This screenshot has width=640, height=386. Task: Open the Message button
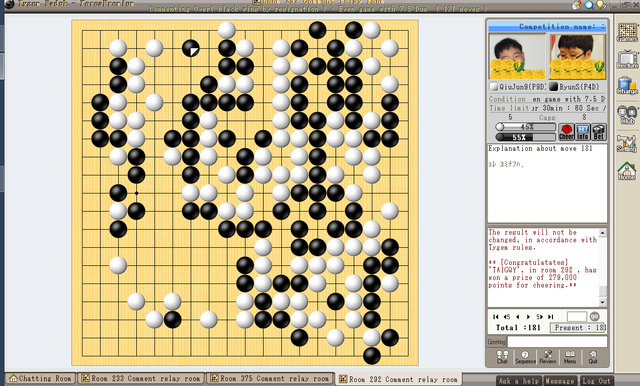click(x=560, y=381)
